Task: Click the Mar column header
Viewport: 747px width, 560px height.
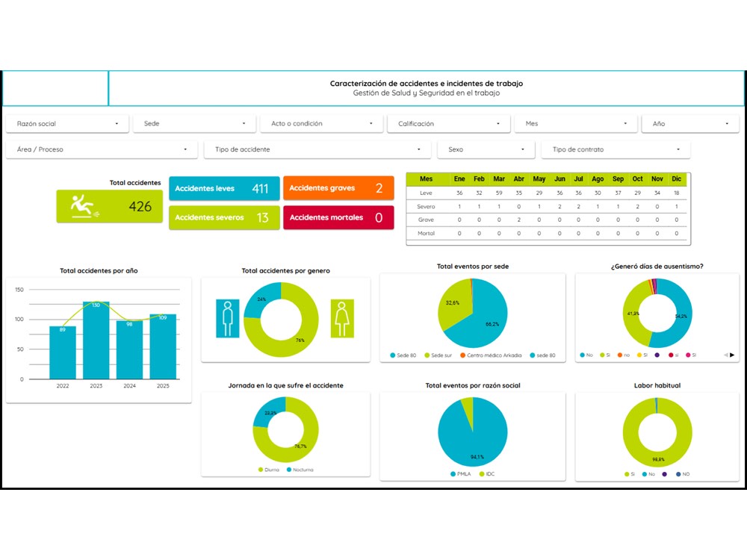Action: coord(499,179)
